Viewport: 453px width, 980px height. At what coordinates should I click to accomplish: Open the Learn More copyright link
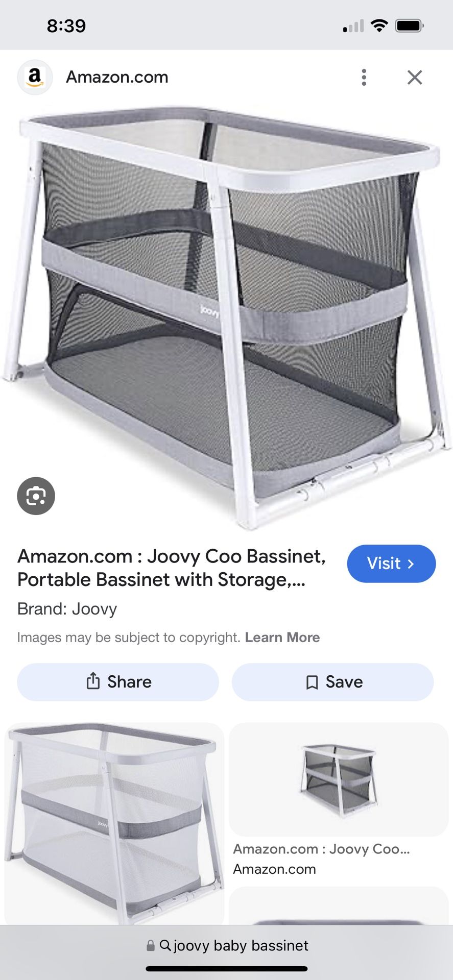pyautogui.click(x=282, y=638)
